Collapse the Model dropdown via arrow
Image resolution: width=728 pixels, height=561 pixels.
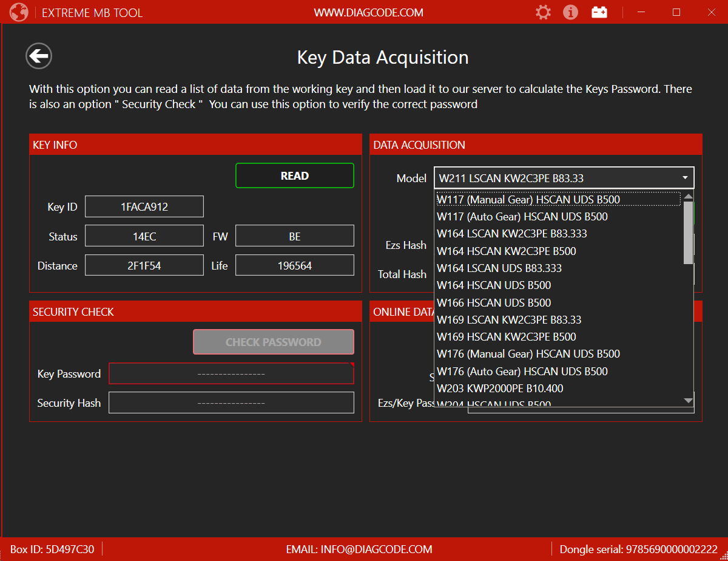[685, 178]
